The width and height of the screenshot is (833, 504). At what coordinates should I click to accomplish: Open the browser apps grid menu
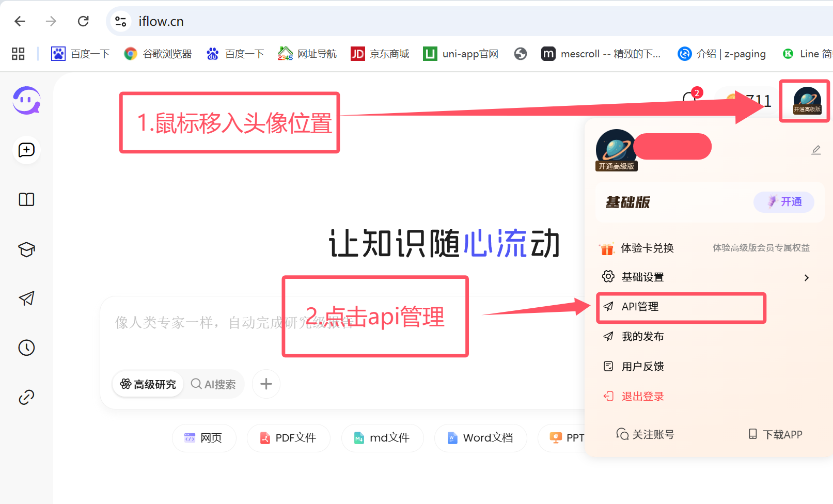18,53
